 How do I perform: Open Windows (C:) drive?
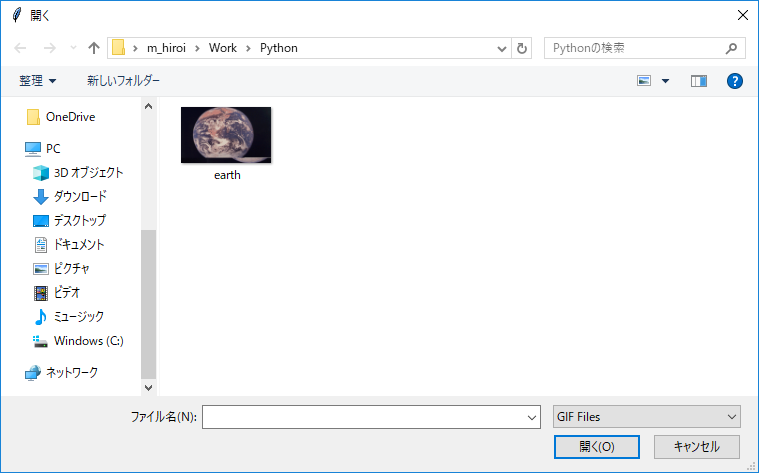(x=88, y=340)
